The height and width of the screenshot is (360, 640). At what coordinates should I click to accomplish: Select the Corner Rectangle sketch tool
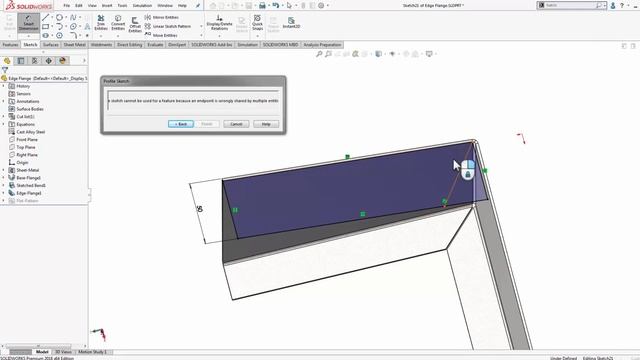[45, 27]
